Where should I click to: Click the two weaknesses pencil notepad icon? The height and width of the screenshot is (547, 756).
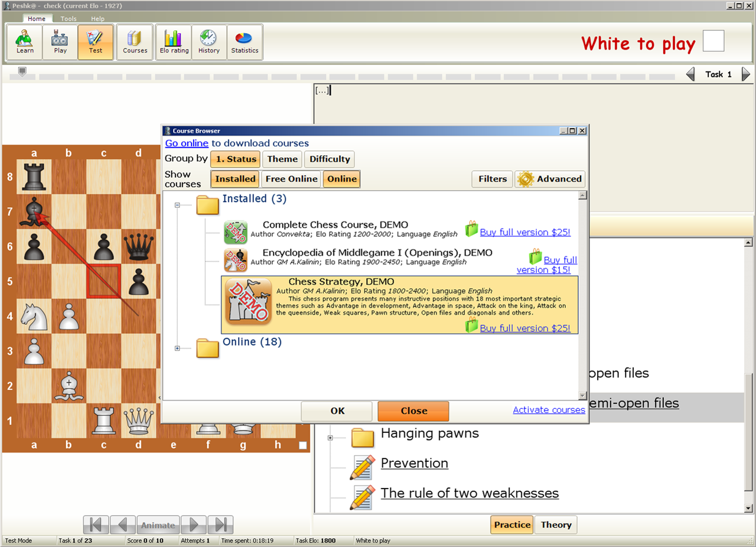click(363, 497)
